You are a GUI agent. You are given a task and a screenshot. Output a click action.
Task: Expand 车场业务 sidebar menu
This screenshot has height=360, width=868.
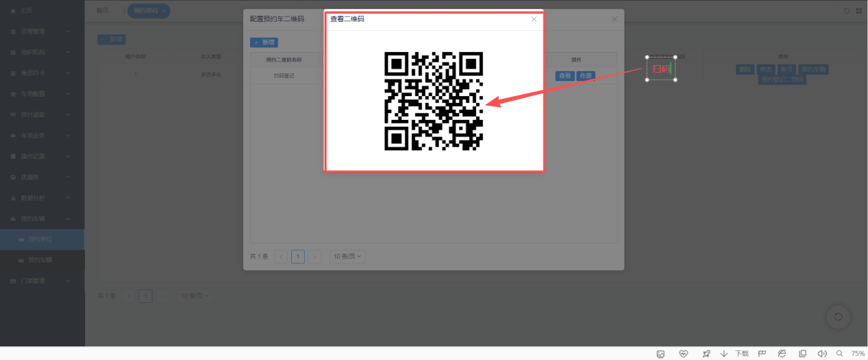pos(42,136)
